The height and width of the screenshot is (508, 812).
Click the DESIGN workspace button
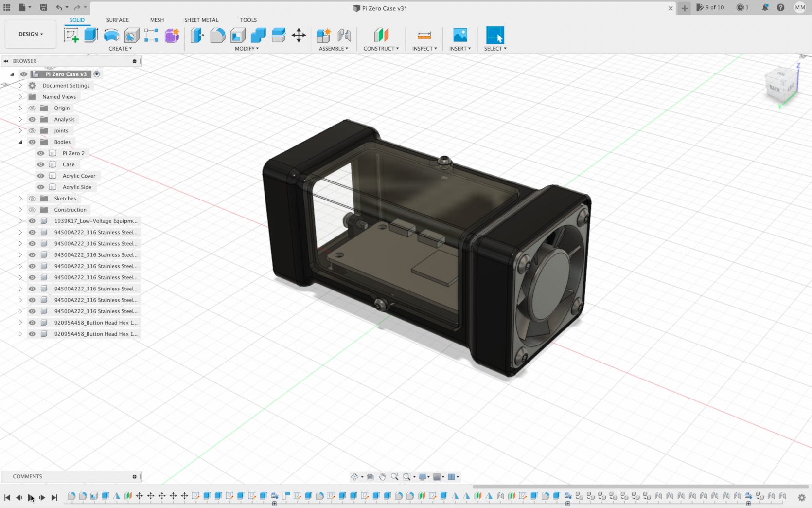pos(30,34)
